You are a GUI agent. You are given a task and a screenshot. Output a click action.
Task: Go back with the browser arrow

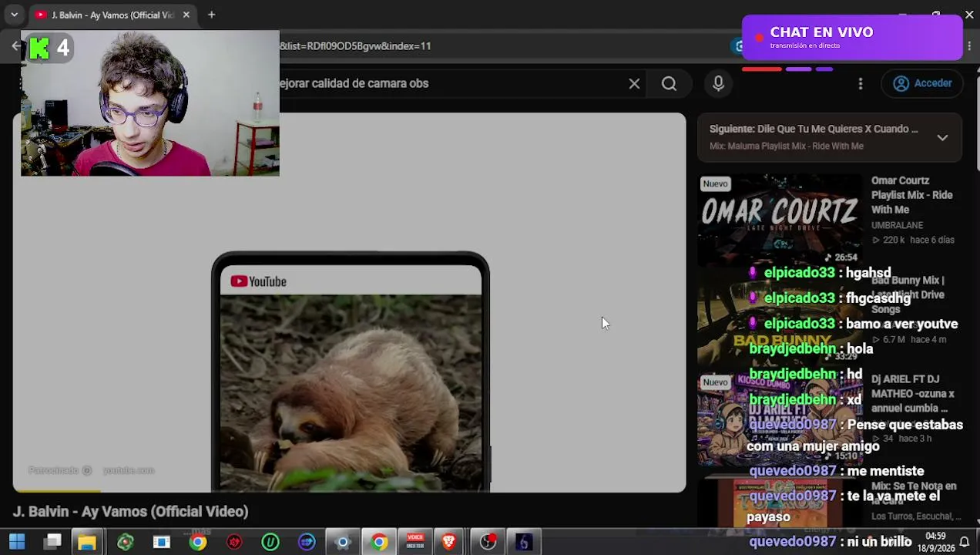[15, 46]
